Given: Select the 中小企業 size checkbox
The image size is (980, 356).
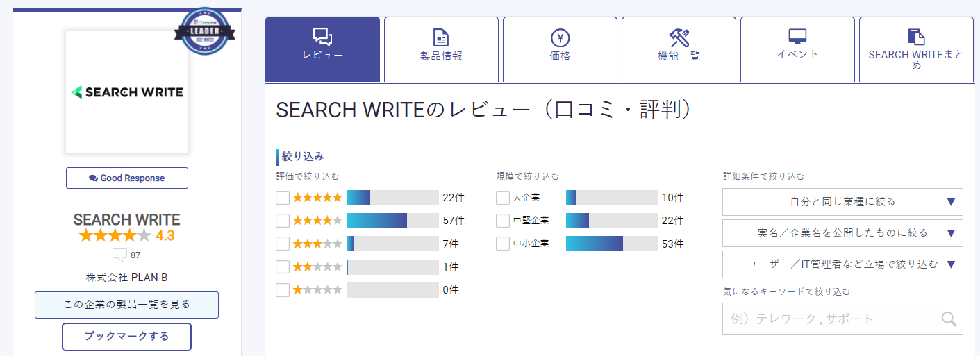Looking at the screenshot, I should pyautogui.click(x=503, y=244).
